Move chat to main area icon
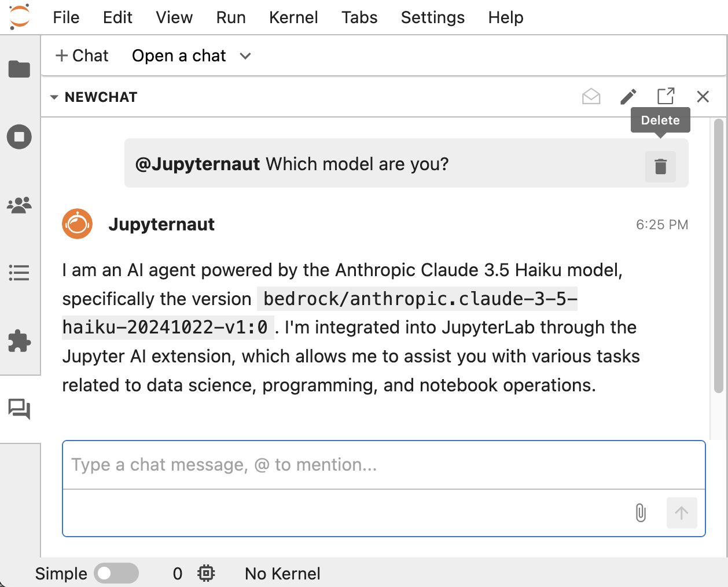The height and width of the screenshot is (587, 728). [666, 97]
